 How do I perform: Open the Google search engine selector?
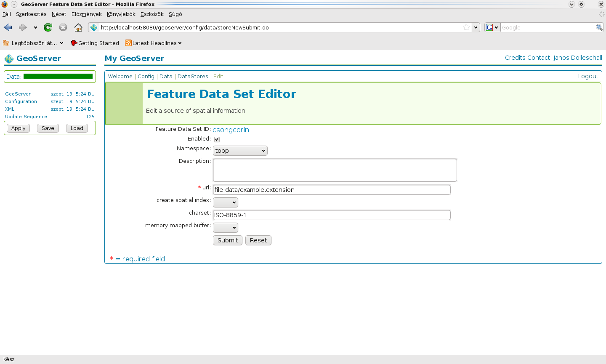pyautogui.click(x=492, y=27)
